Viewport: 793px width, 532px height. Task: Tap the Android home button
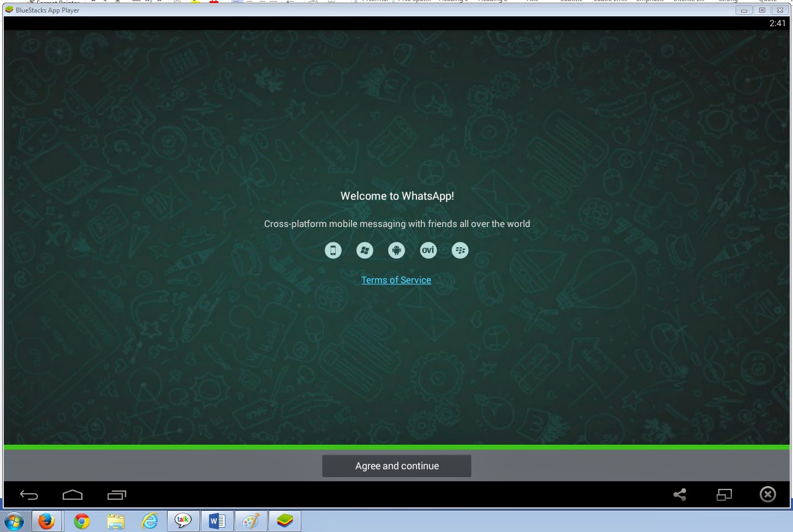point(73,495)
